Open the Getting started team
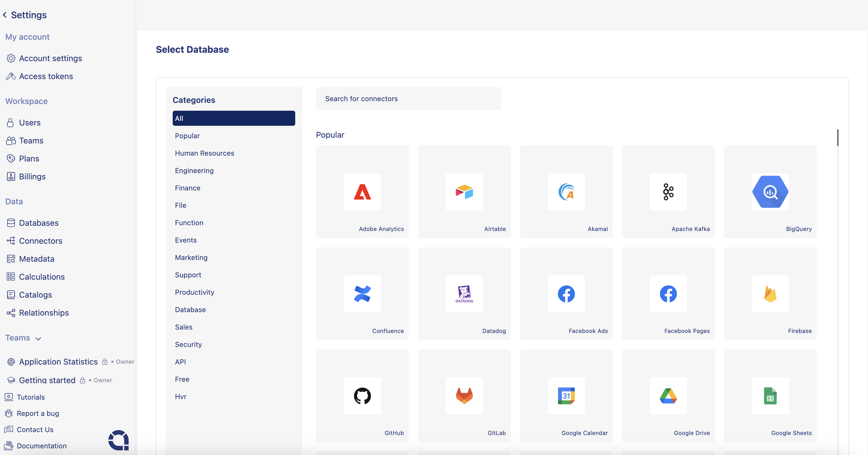The image size is (868, 455). coord(47,380)
